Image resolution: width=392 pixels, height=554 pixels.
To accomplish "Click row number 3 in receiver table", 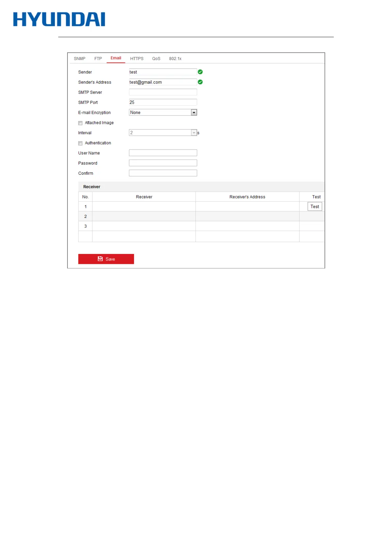I will [85, 226].
